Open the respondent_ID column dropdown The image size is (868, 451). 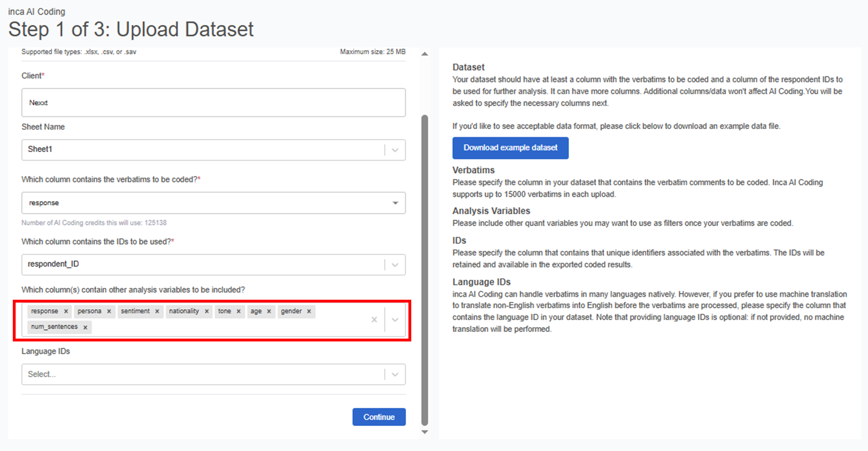(x=395, y=265)
